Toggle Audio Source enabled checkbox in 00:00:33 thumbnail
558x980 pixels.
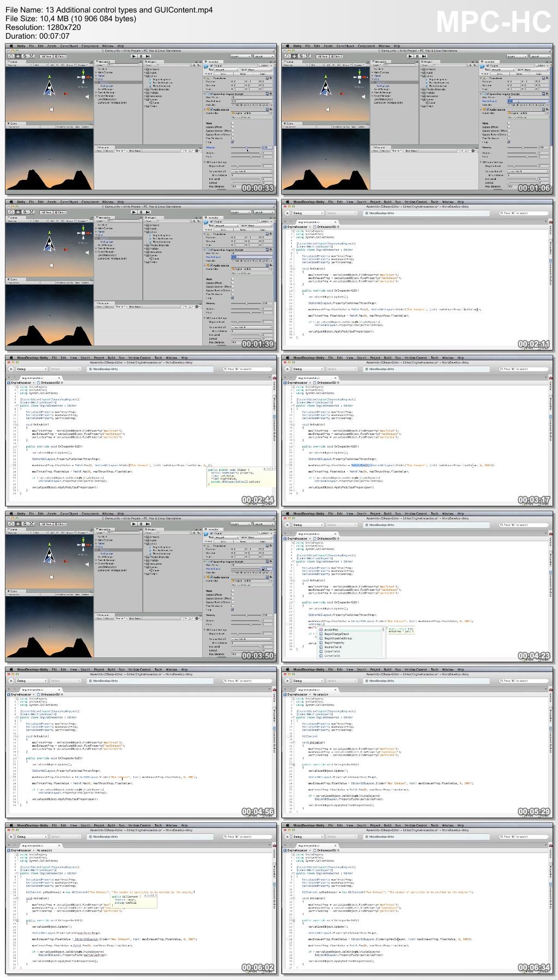pos(211,110)
